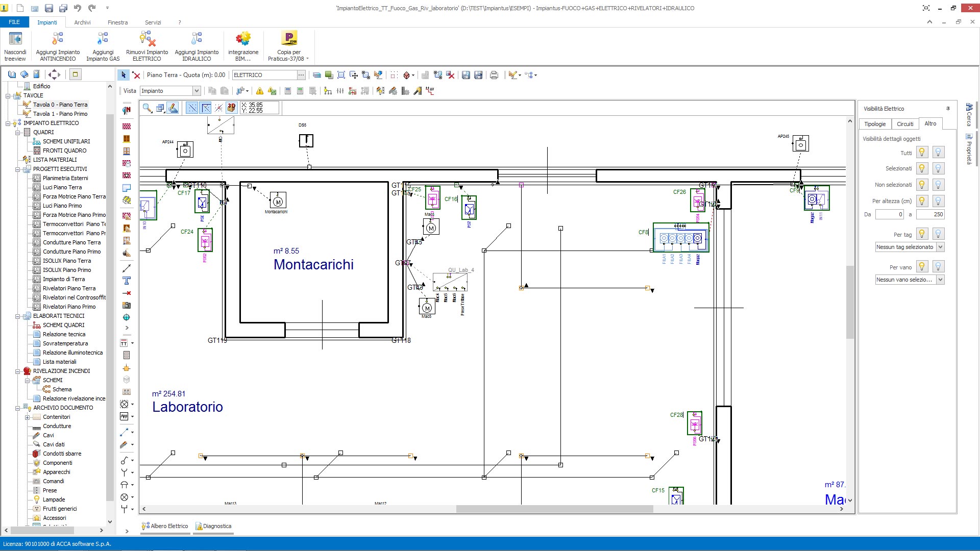
Task: Turn off visibility Per vano
Action: [x=938, y=266]
